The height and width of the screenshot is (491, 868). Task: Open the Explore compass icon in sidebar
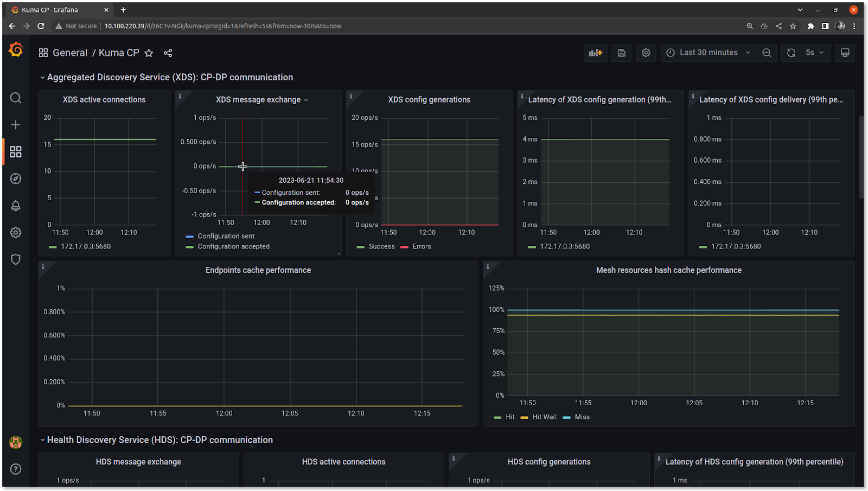[16, 178]
